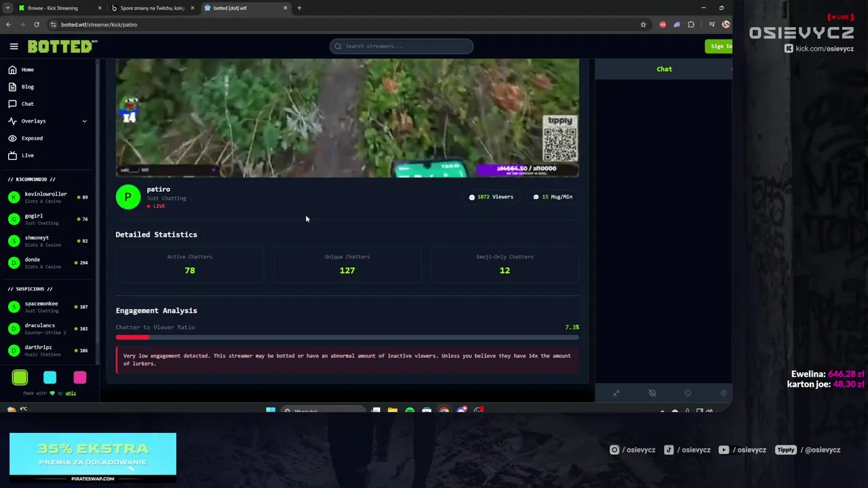Click the Unique Chatters 127 card
The height and width of the screenshot is (488, 868).
pyautogui.click(x=347, y=264)
